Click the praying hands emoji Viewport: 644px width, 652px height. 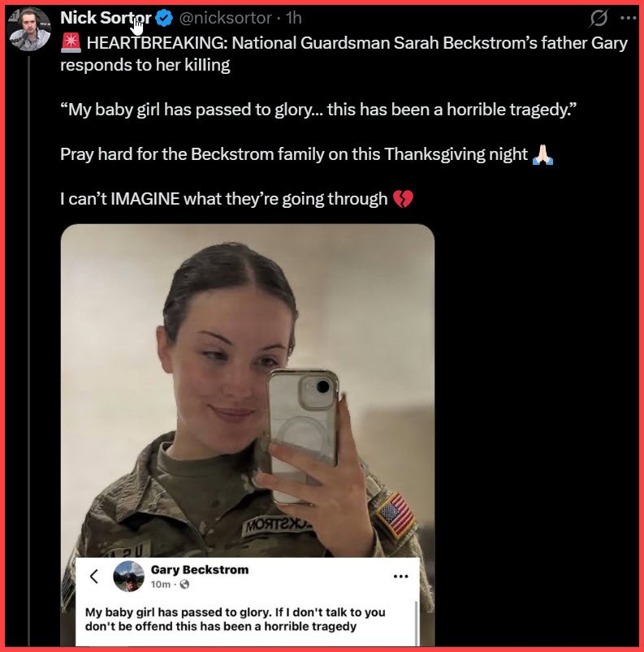coord(543,155)
